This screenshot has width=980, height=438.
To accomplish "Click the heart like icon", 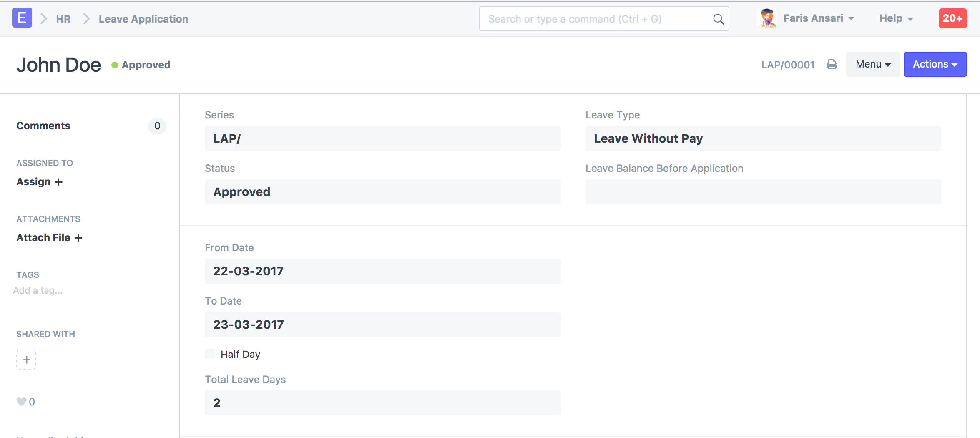I will (21, 402).
